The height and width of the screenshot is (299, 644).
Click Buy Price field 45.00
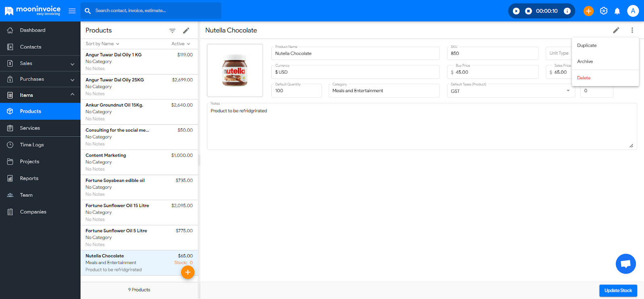click(493, 72)
